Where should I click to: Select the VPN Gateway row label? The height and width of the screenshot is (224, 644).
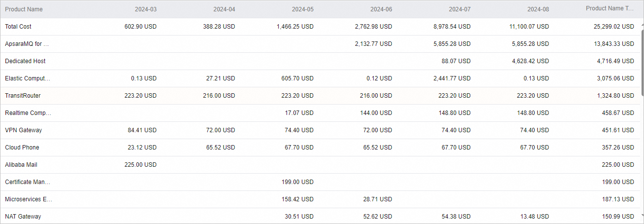(x=23, y=130)
